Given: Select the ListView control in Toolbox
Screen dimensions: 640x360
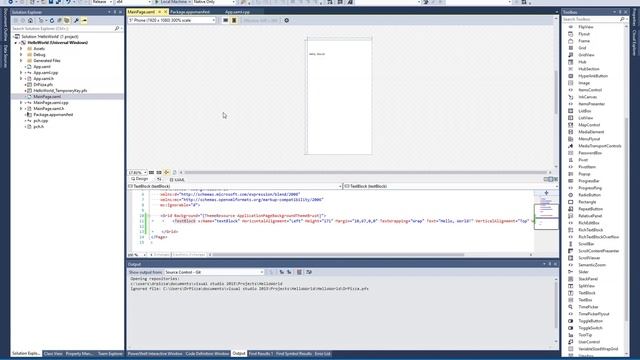Looking at the screenshot, I should (x=586, y=118).
